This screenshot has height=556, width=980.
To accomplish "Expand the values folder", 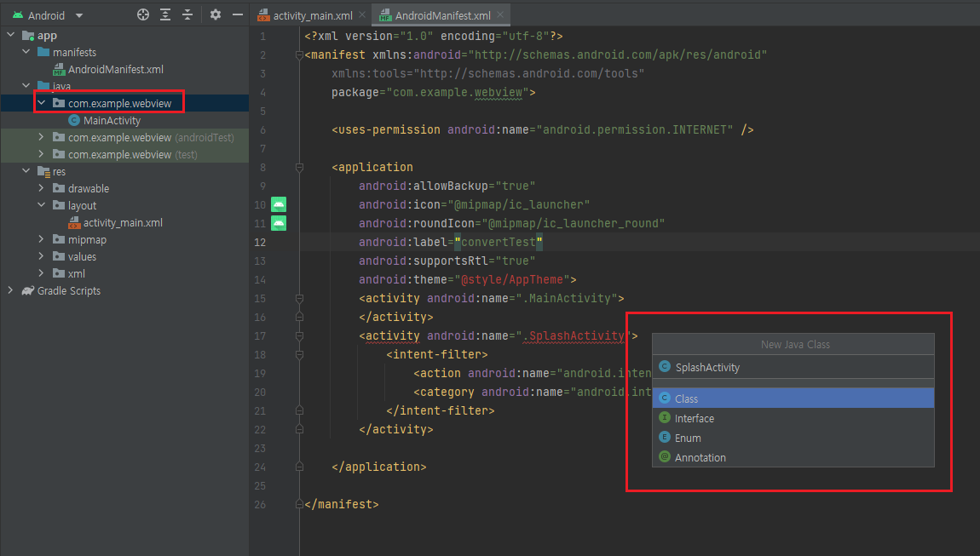I will click(41, 256).
